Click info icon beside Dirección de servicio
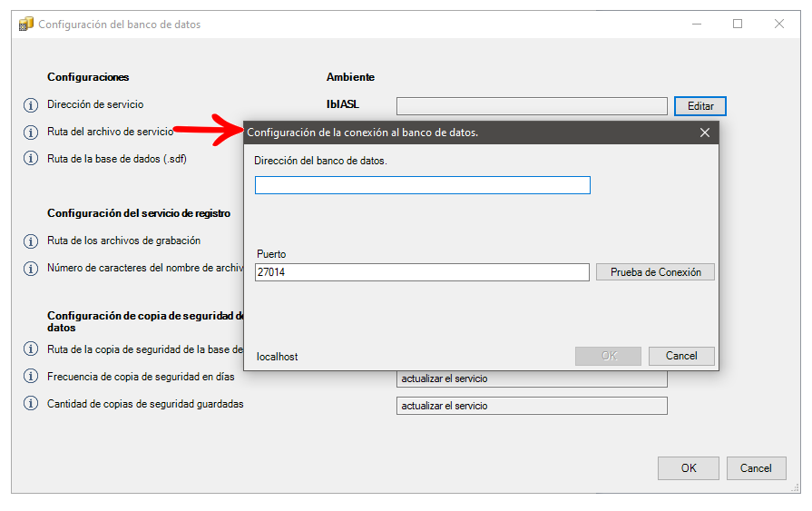 (x=30, y=105)
